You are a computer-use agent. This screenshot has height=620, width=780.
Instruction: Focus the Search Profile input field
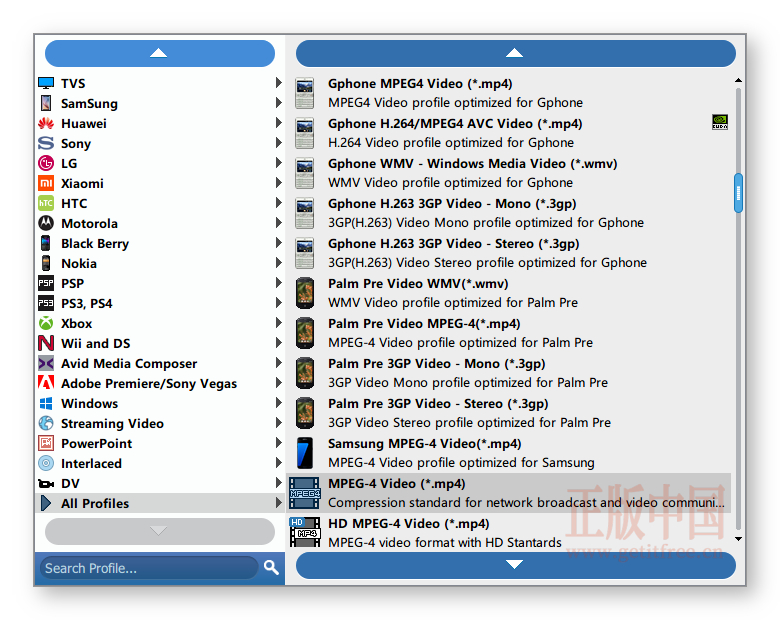[x=150, y=568]
